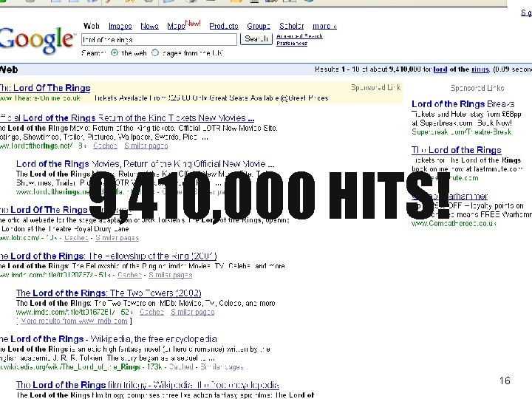Open Similar pages for Fellowship imdb result
The width and height of the screenshot is (532, 399).
[x=171, y=275]
